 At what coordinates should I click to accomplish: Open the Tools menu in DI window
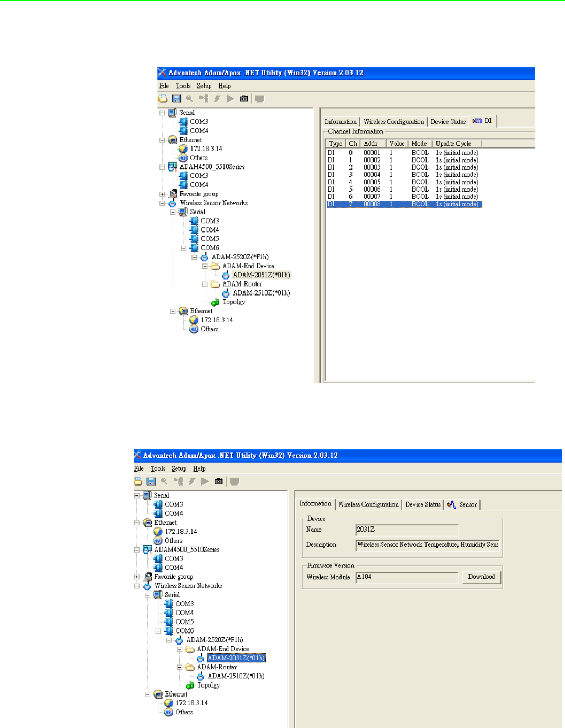click(x=183, y=86)
